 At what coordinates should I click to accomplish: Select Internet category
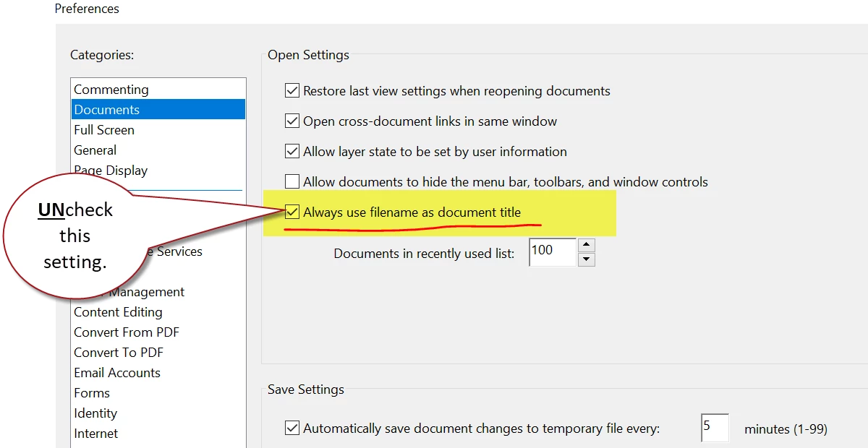(158, 434)
